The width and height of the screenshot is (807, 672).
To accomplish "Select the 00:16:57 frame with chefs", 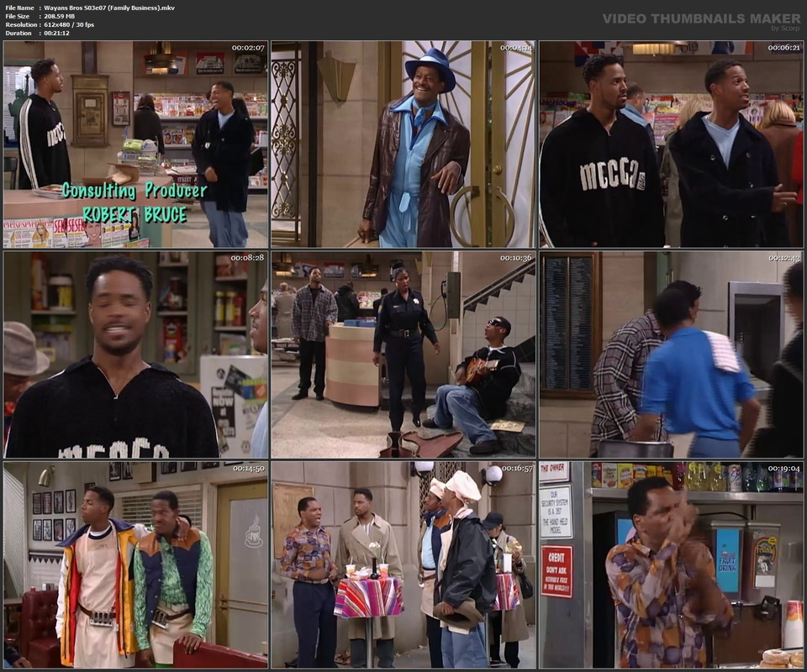I will click(x=403, y=564).
